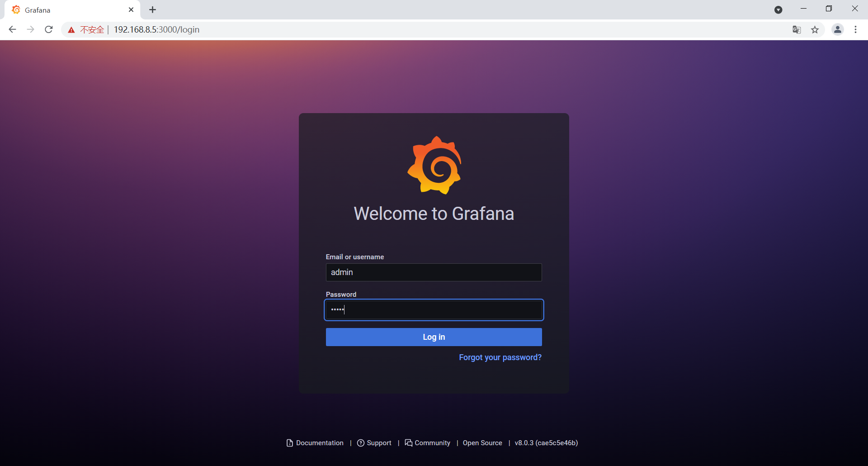Reload the page with the refresh icon

pos(48,29)
